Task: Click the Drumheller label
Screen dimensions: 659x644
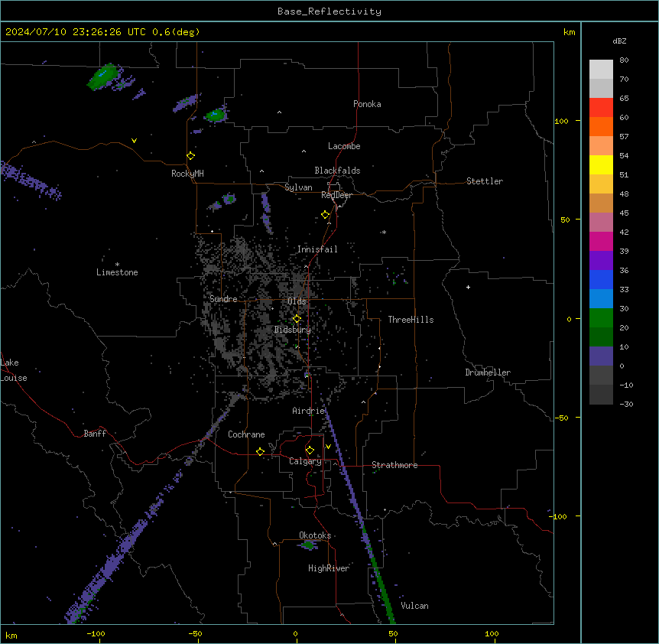Action: pyautogui.click(x=488, y=372)
